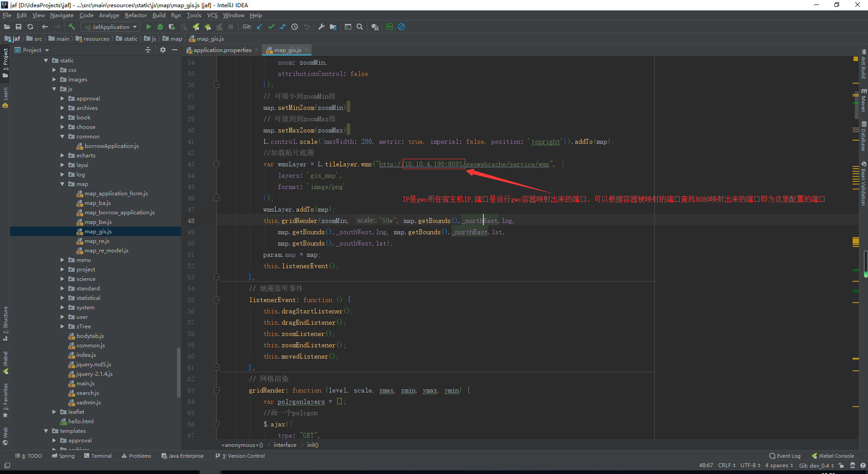Open the CRLF line separator dropdown
This screenshot has width=868, height=474.
[726, 465]
